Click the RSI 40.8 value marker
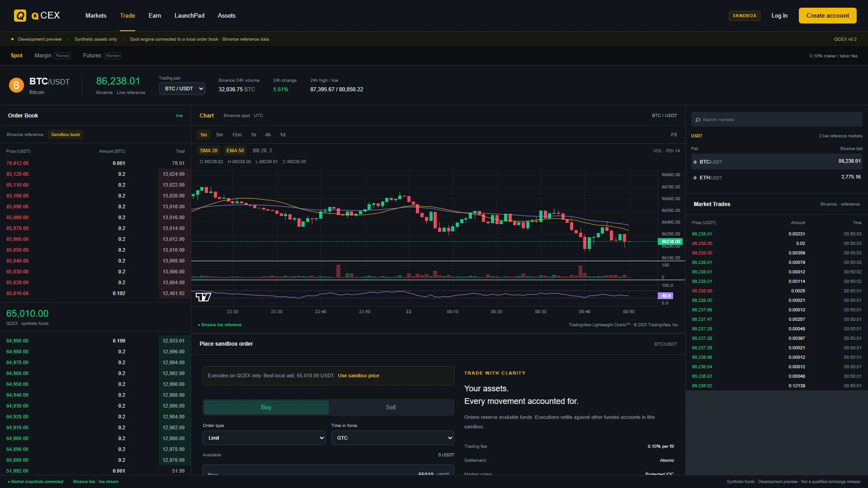This screenshot has width=868, height=488. pyautogui.click(x=665, y=296)
